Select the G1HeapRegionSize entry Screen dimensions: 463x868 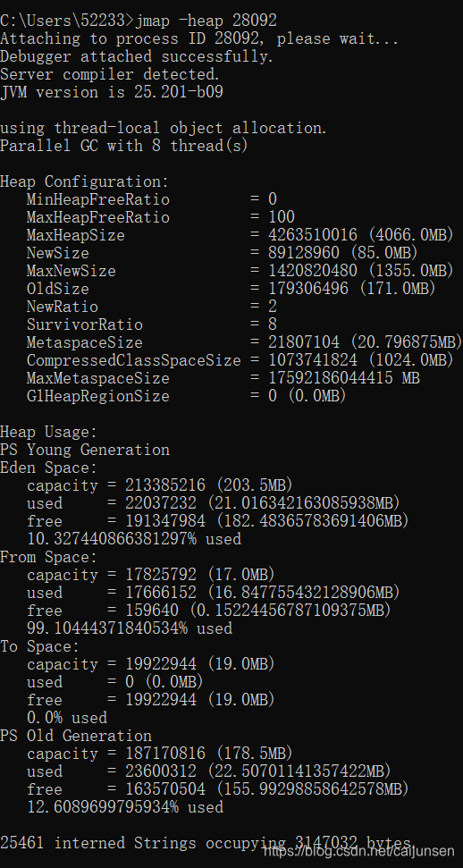(x=186, y=396)
